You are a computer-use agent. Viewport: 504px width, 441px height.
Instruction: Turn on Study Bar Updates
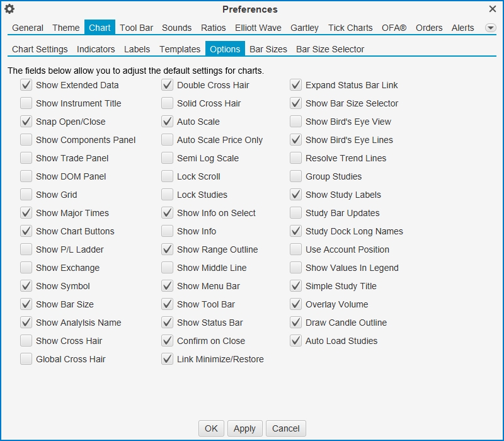coord(295,213)
